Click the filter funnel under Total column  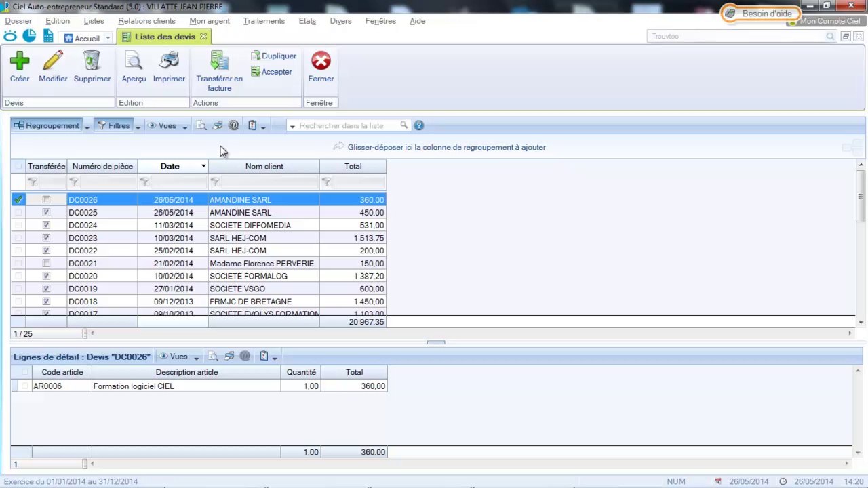[x=327, y=182]
